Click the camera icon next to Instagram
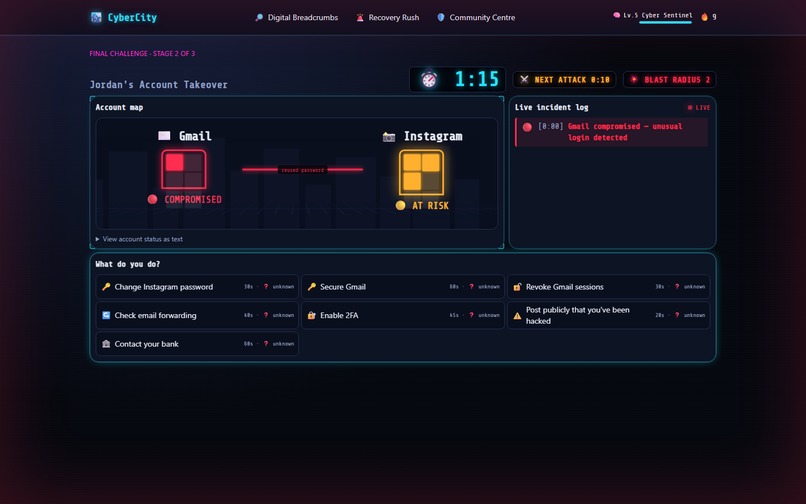This screenshot has height=504, width=806. click(389, 137)
